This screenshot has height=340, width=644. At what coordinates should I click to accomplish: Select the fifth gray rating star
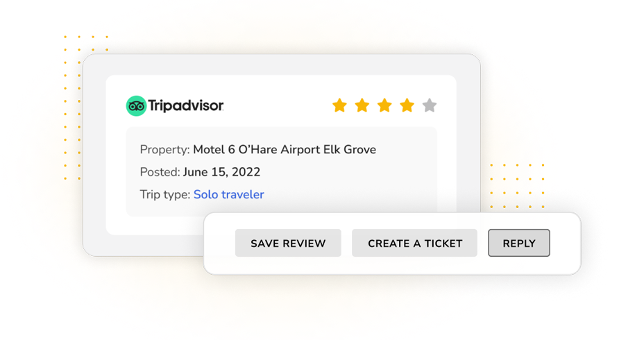point(429,105)
